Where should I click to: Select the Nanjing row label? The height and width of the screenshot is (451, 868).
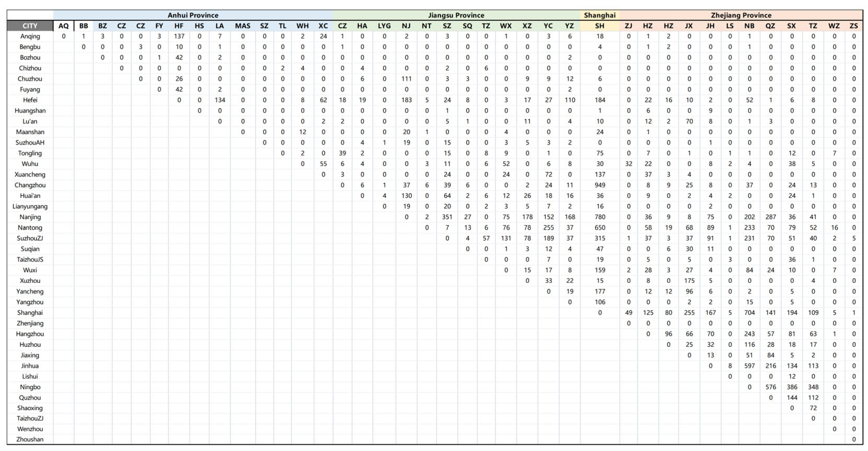coord(30,217)
